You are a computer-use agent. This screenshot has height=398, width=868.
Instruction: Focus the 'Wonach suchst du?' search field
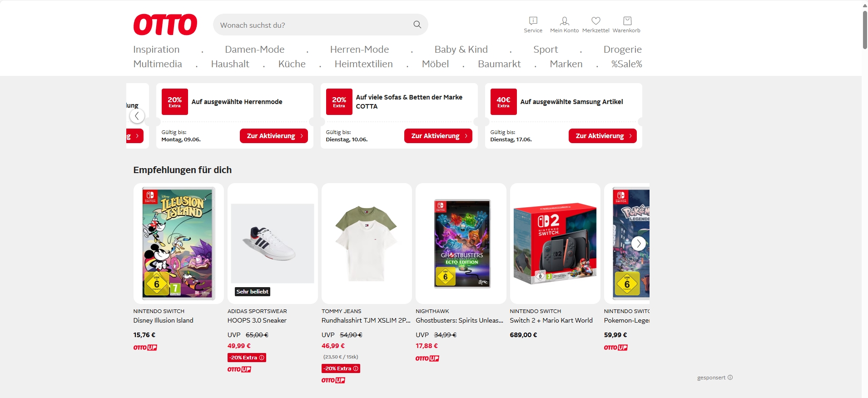click(x=313, y=25)
